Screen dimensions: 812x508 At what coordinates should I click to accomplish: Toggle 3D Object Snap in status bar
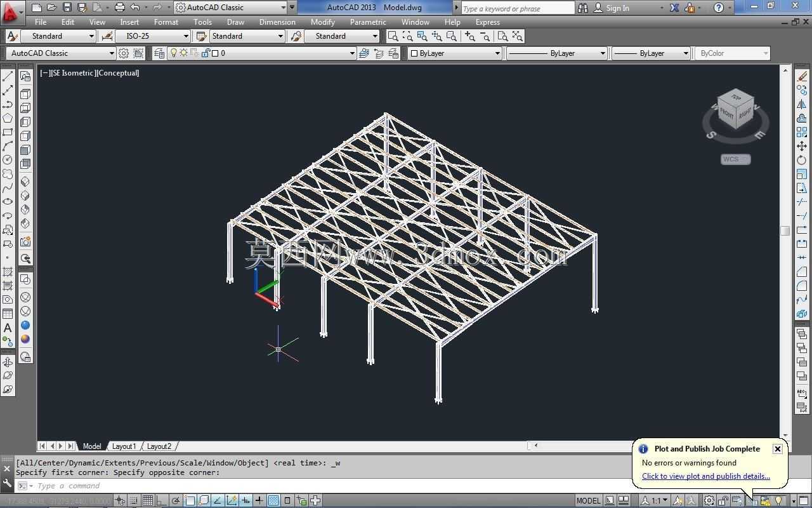[x=204, y=500]
